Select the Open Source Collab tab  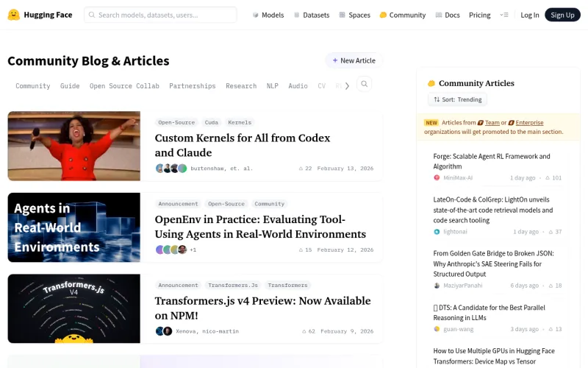[124, 86]
